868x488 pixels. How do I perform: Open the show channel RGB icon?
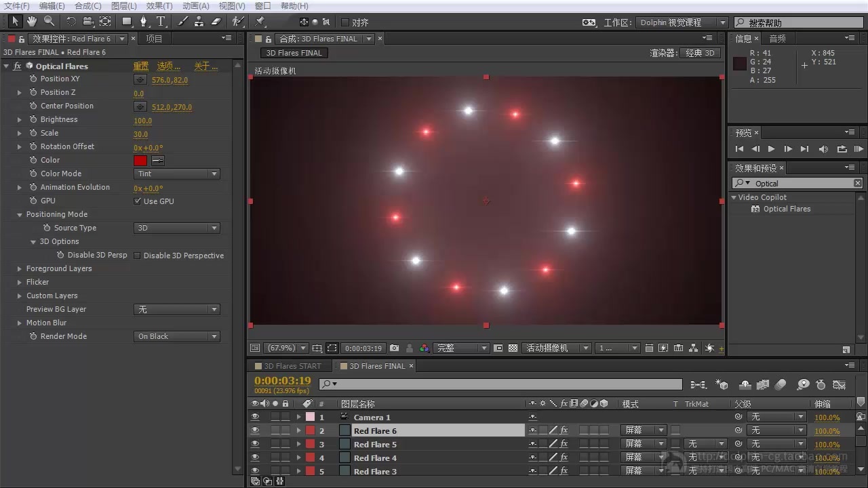[424, 348]
